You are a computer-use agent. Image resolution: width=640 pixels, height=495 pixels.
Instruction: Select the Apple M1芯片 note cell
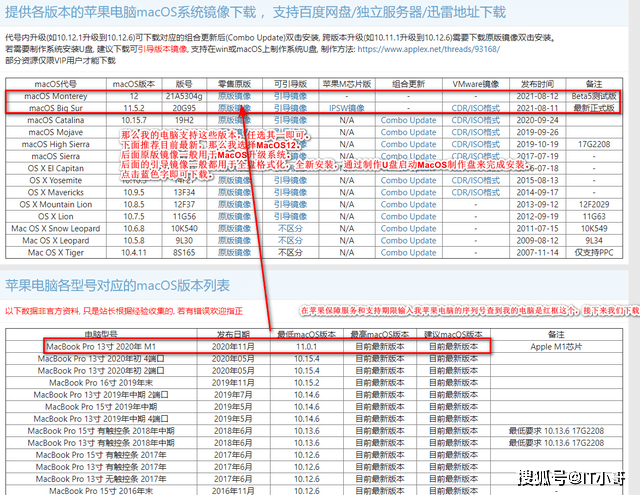[556, 347]
